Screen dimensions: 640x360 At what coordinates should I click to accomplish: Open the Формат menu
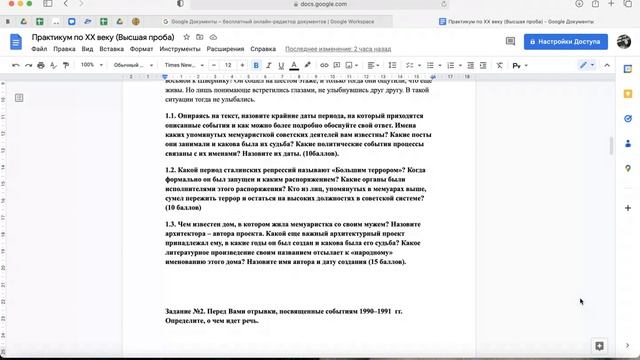tap(141, 49)
